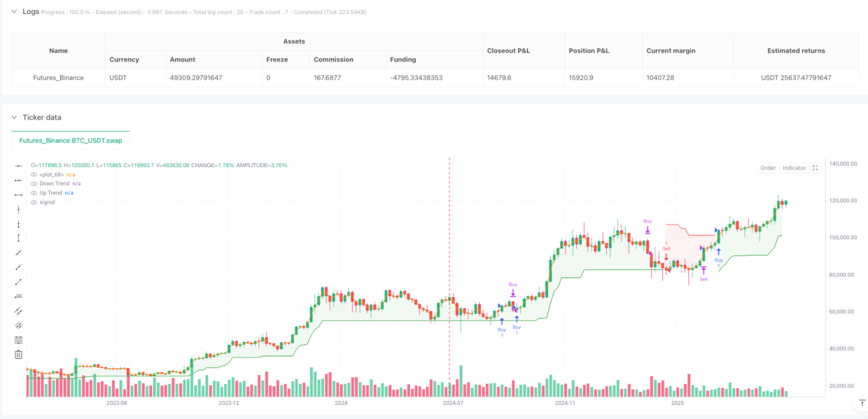Collapse the Ticker data section
The image size is (868, 419).
15,117
